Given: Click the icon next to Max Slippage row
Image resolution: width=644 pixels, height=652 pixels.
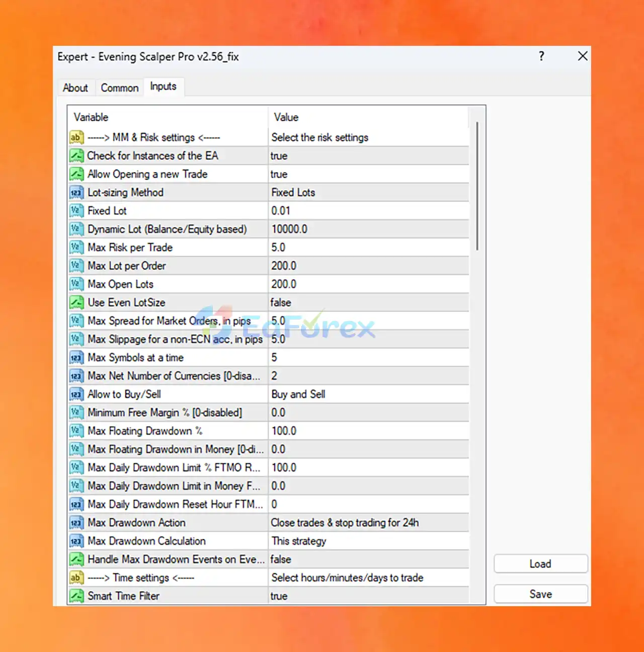Looking at the screenshot, I should [x=76, y=339].
